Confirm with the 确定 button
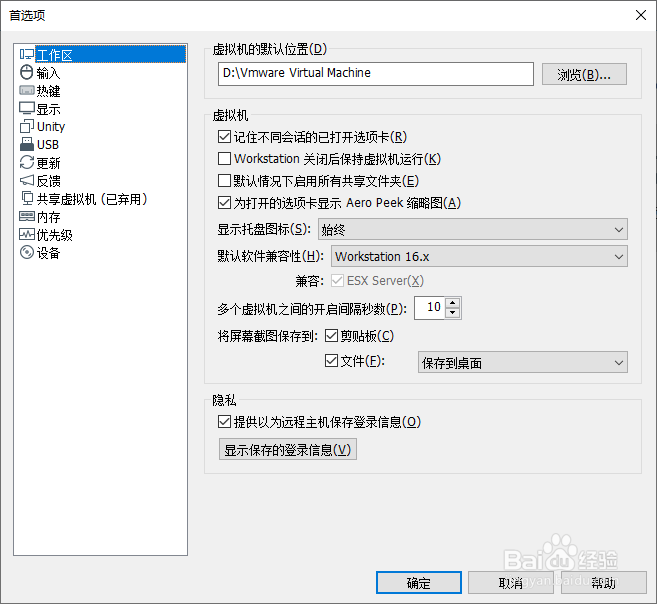657x604 pixels. [419, 583]
